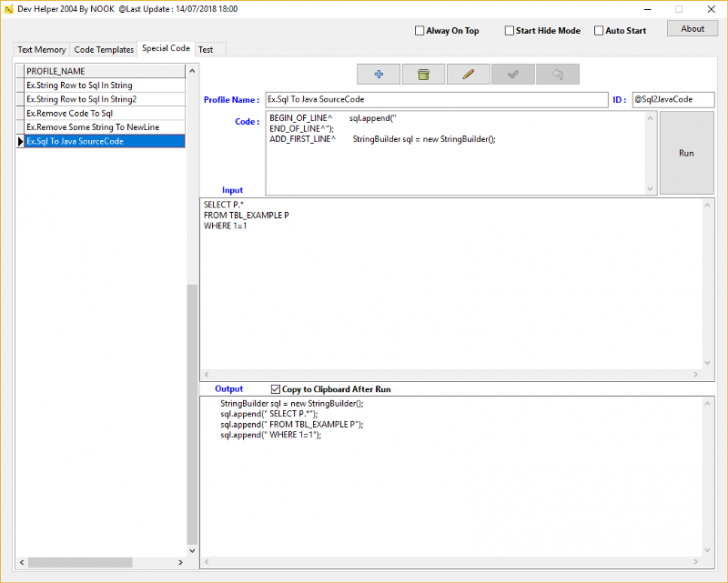The image size is (728, 583).
Task: Check the Auto Start option
Action: pos(599,31)
